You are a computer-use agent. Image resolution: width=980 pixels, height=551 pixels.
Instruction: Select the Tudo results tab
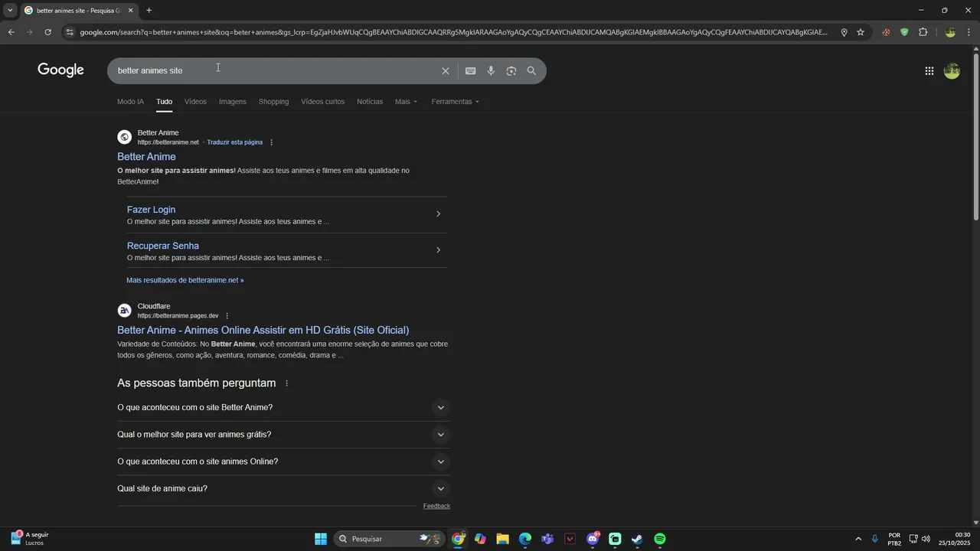pos(164,102)
